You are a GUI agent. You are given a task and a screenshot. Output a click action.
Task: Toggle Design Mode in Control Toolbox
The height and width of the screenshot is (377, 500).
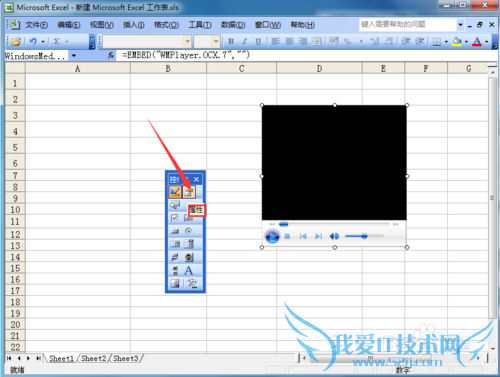coord(175,192)
